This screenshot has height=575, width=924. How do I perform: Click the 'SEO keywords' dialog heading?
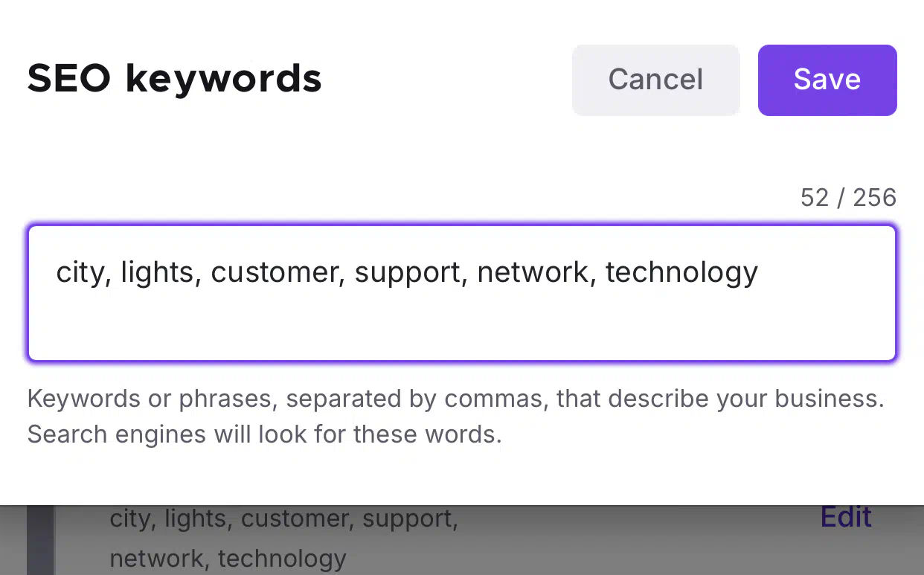(x=174, y=79)
